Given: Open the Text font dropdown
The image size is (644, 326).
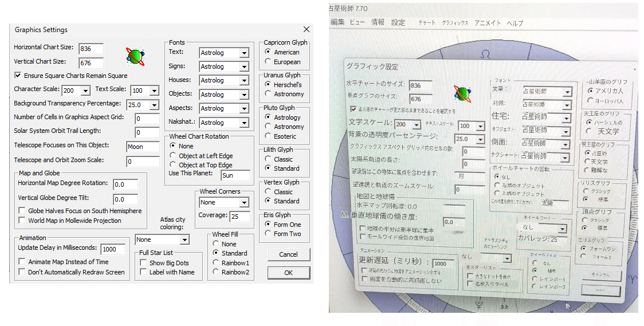Looking at the screenshot, I should point(244,53).
